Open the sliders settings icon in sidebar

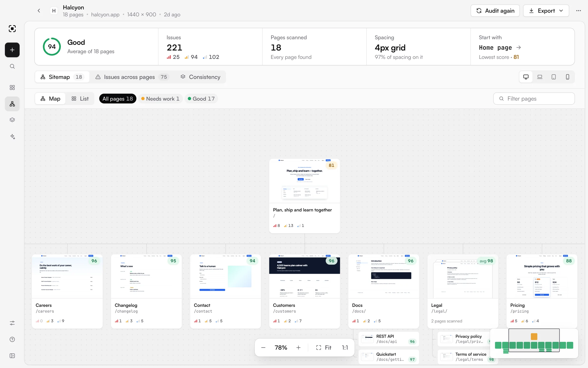click(x=12, y=323)
